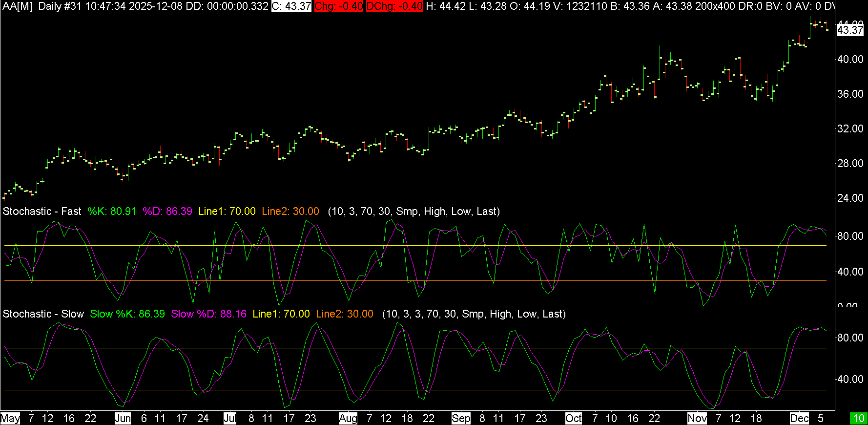Click the green "Slow %K: 86.39" value
This screenshot has height=425, width=868.
[127, 314]
